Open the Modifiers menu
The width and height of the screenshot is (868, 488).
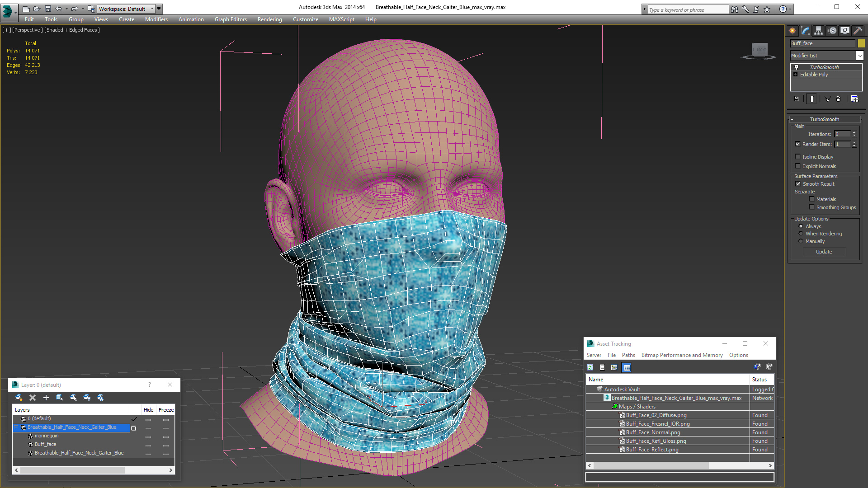tap(156, 19)
